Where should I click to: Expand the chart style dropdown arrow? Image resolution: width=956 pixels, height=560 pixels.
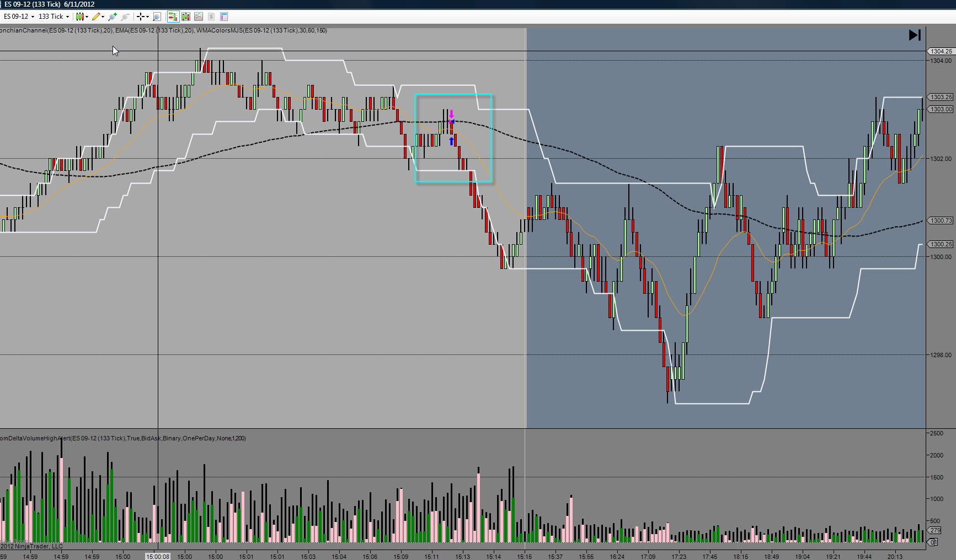87,17
